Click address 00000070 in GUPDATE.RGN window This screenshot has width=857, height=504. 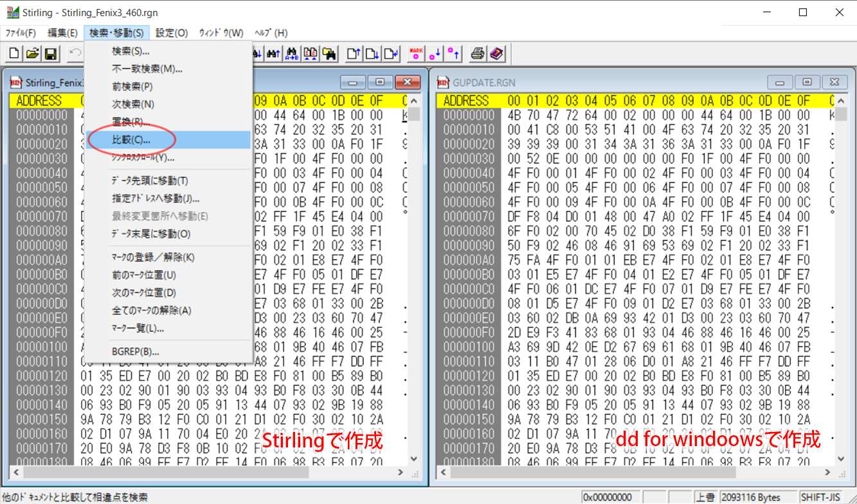[469, 216]
